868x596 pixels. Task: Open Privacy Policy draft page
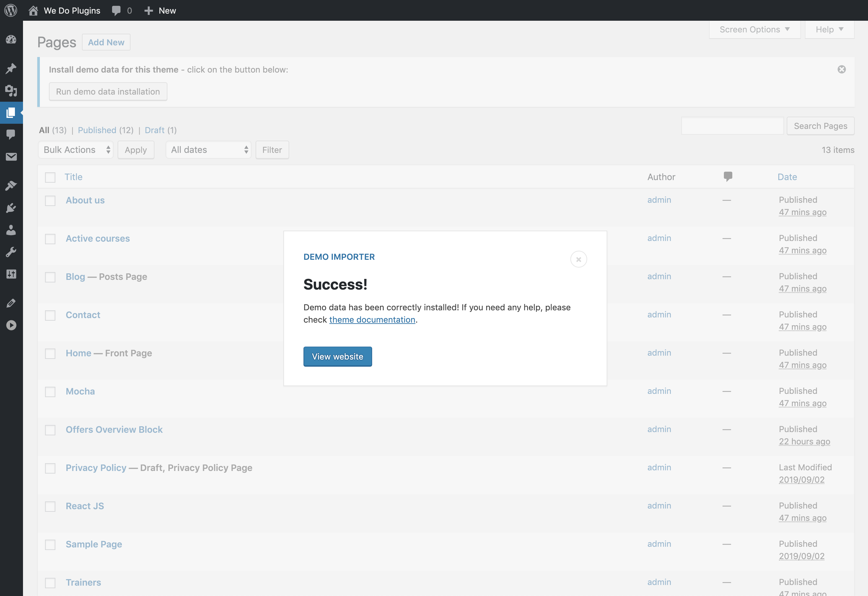point(96,467)
